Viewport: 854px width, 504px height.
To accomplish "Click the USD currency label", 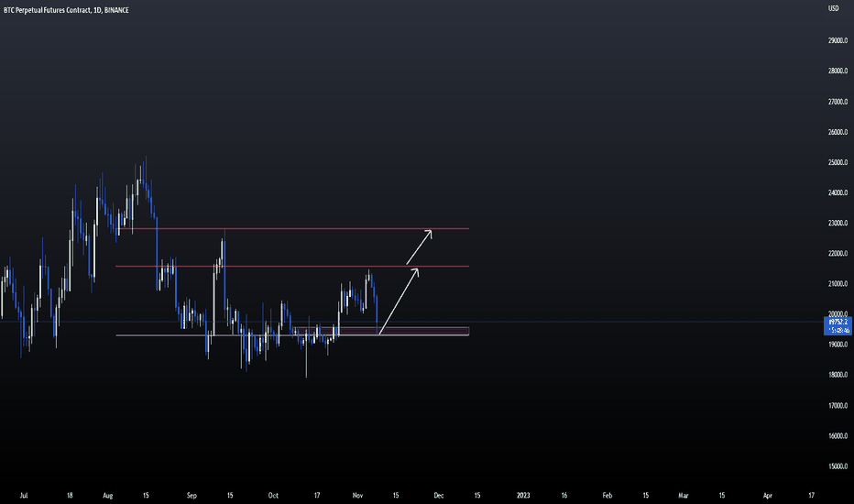I will [x=833, y=8].
